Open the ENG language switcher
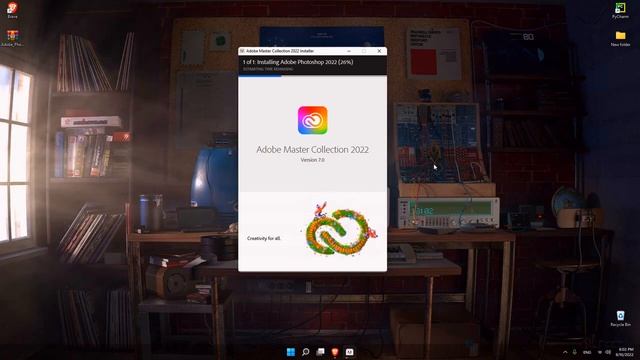Viewport: 640px width, 360px height. pos(587,352)
